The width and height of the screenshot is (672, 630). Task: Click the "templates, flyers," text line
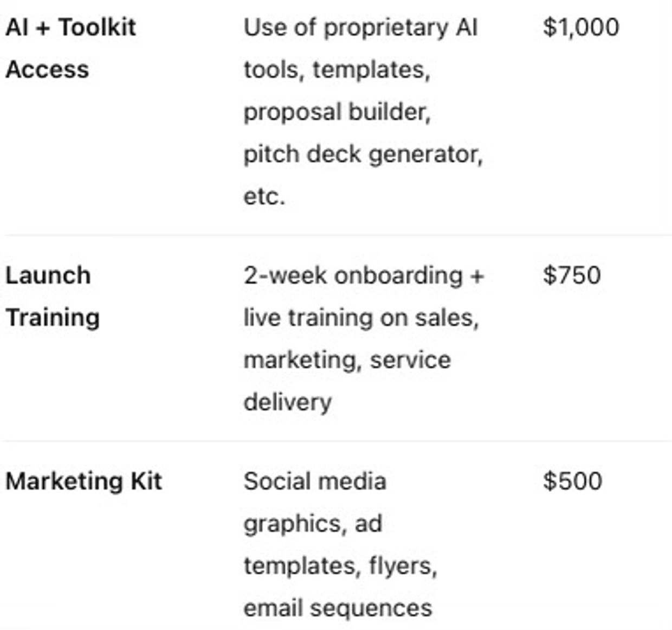[x=340, y=566]
